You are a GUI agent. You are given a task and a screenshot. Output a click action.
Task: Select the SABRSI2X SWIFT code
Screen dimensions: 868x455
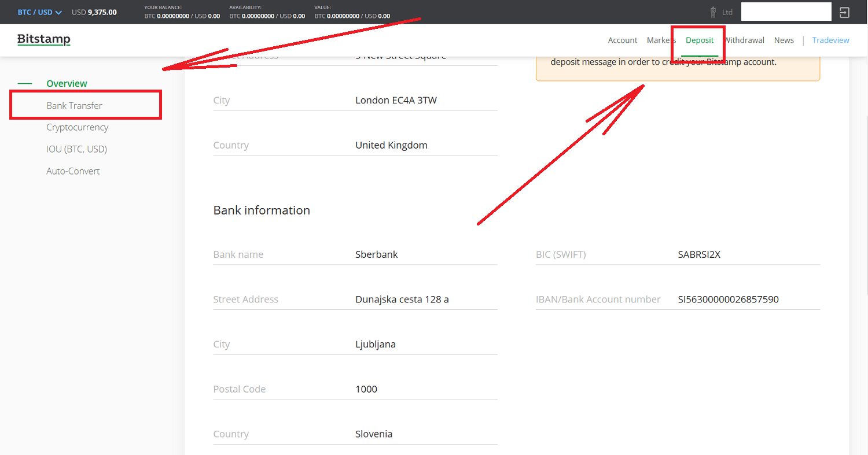(699, 254)
